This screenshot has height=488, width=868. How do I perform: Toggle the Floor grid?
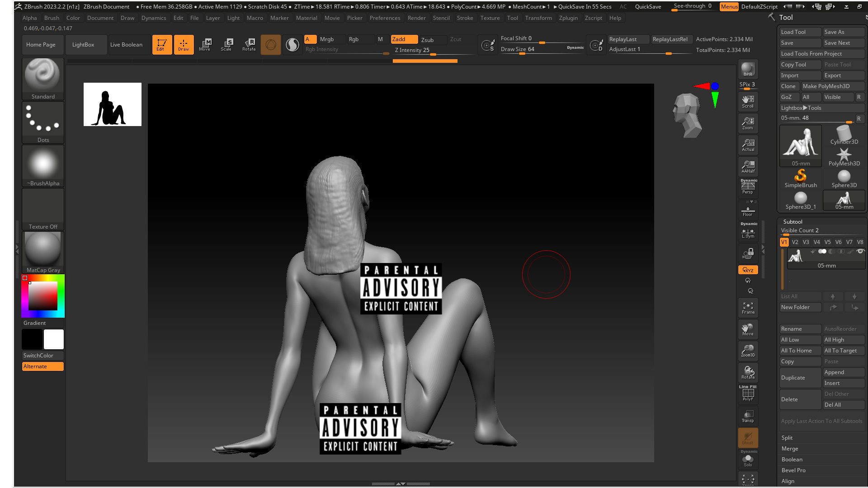(748, 210)
